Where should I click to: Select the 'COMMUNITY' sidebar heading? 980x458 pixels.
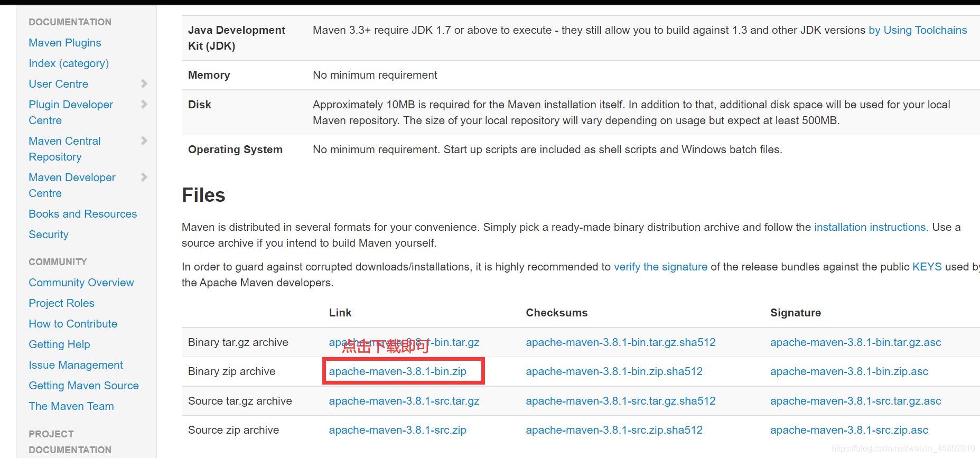point(58,262)
